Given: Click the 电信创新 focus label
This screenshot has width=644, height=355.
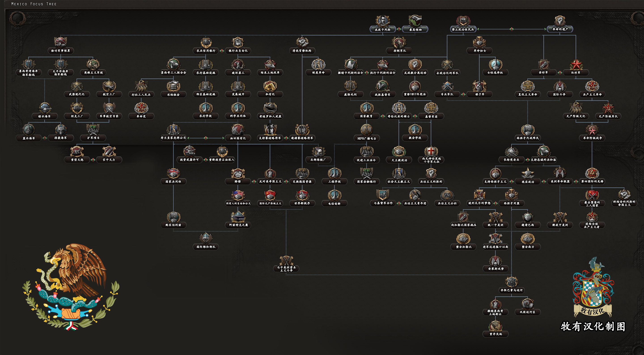Looking at the screenshot, I should [334, 204].
